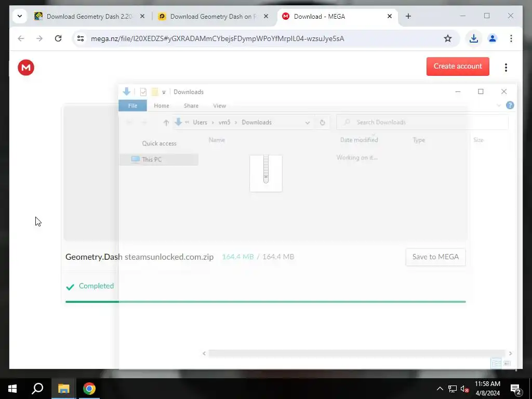Sort by the Name column header
The height and width of the screenshot is (399, 532).
point(217,140)
